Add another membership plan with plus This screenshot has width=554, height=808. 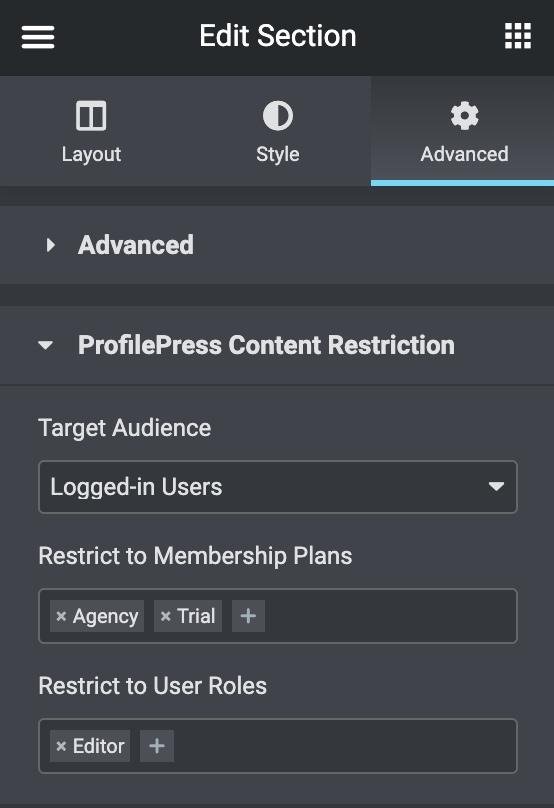[248, 616]
